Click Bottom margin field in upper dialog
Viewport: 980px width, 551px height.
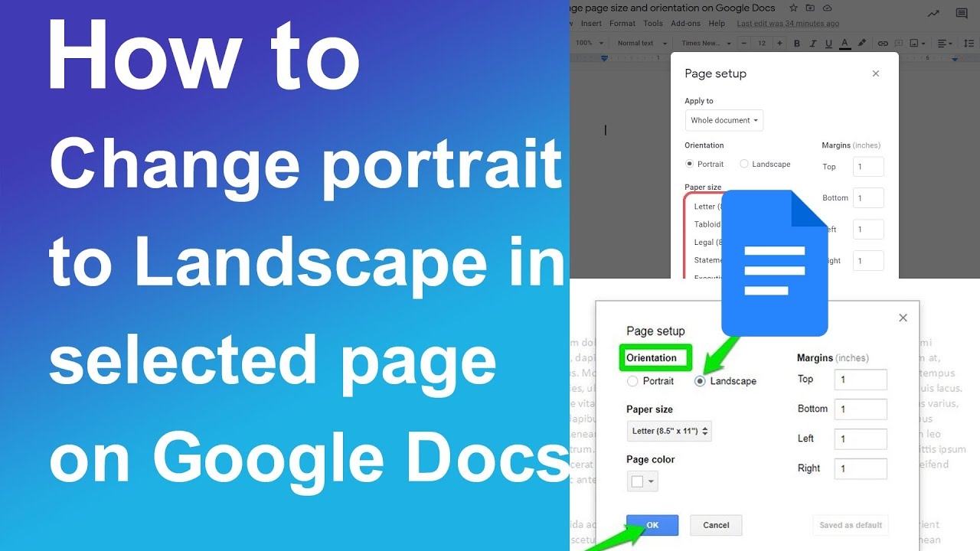[868, 198]
